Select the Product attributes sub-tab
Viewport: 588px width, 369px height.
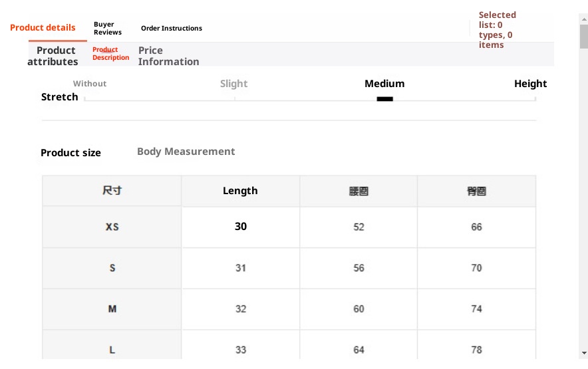(53, 56)
